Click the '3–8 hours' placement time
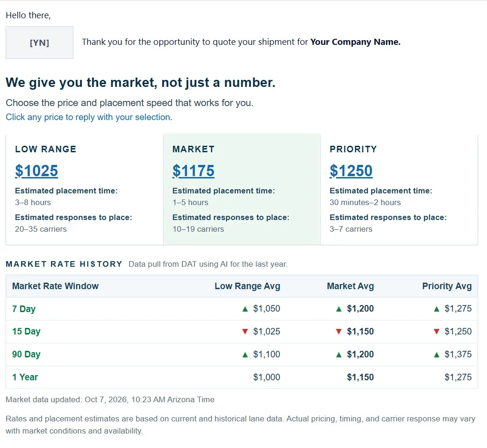 point(33,202)
